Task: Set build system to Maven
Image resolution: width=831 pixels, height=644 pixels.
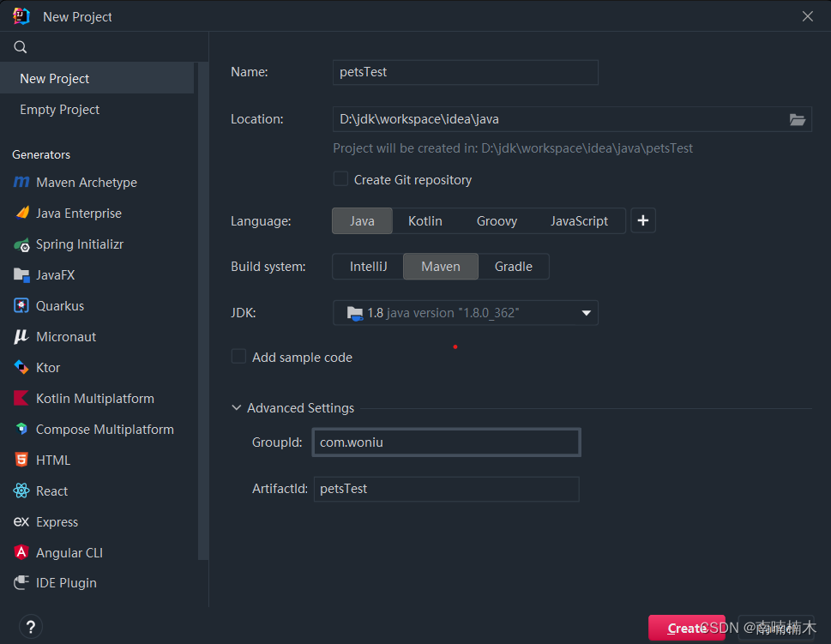Action: [x=441, y=266]
